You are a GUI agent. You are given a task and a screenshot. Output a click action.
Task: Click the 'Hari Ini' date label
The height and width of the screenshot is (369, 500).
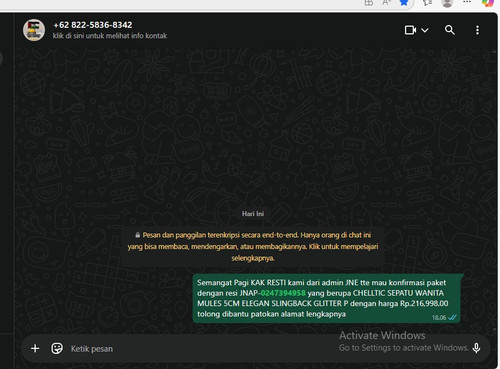(253, 214)
